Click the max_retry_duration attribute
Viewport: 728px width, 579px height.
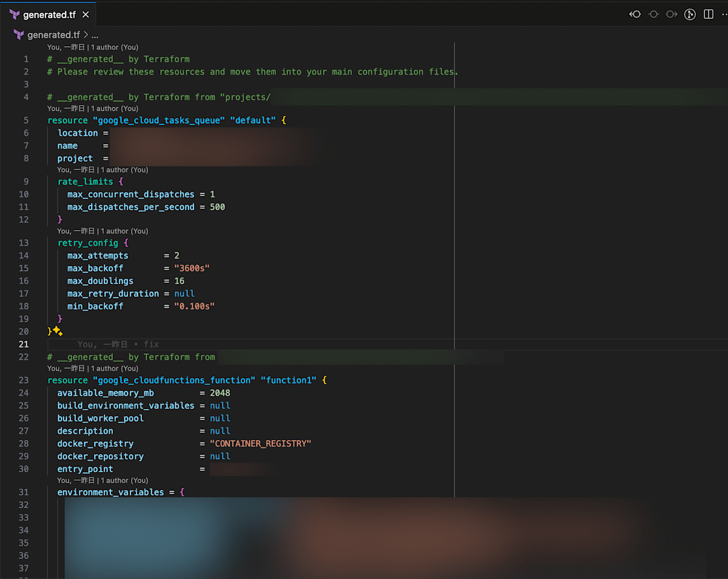[x=113, y=294]
